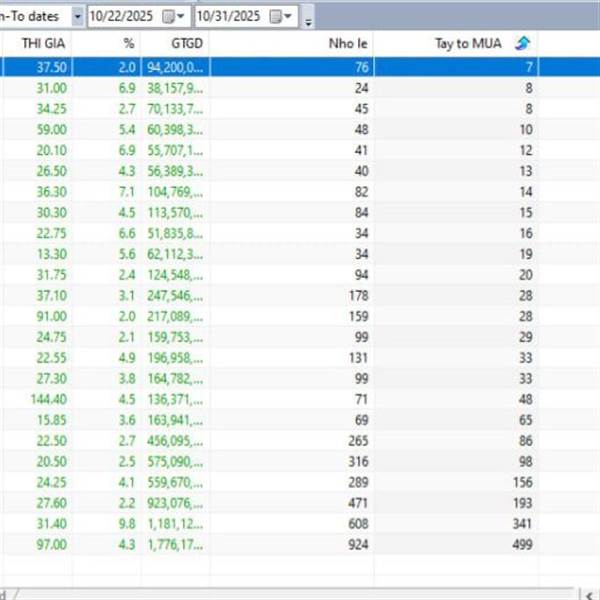Select the cell showing 59.00
Image resolution: width=600 pixels, height=600 pixels.
tap(52, 129)
